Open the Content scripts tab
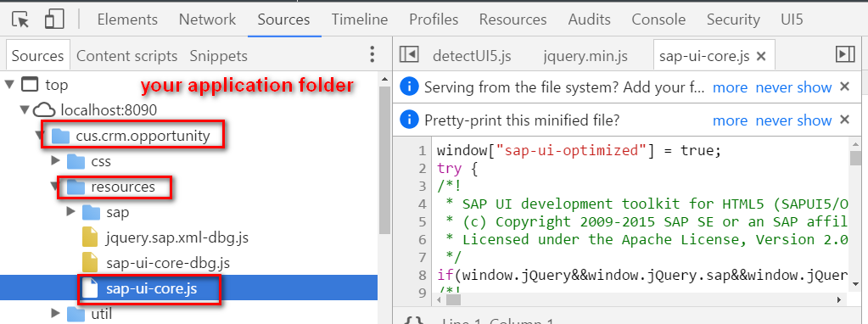This screenshot has width=868, height=324. click(126, 56)
